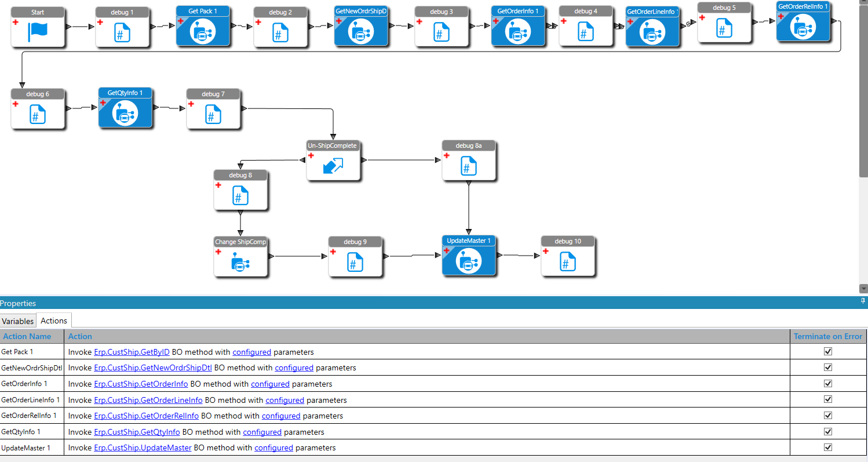The image size is (868, 462).
Task: Expand the red plus on debug 1 node
Action: (100, 21)
